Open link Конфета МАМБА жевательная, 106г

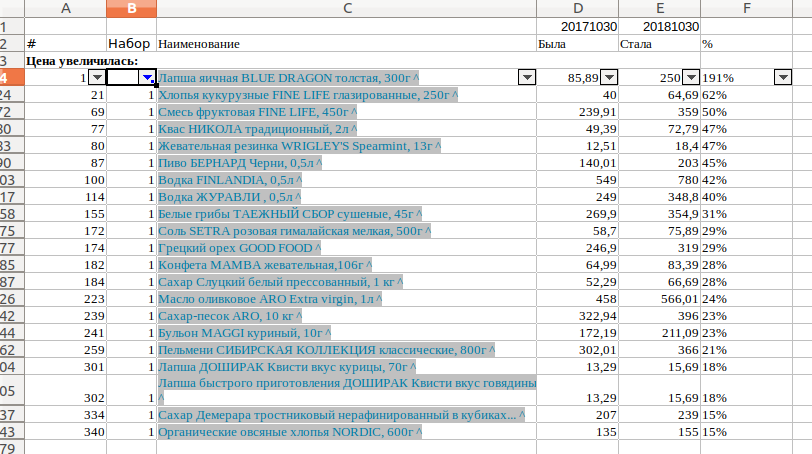(x=265, y=266)
